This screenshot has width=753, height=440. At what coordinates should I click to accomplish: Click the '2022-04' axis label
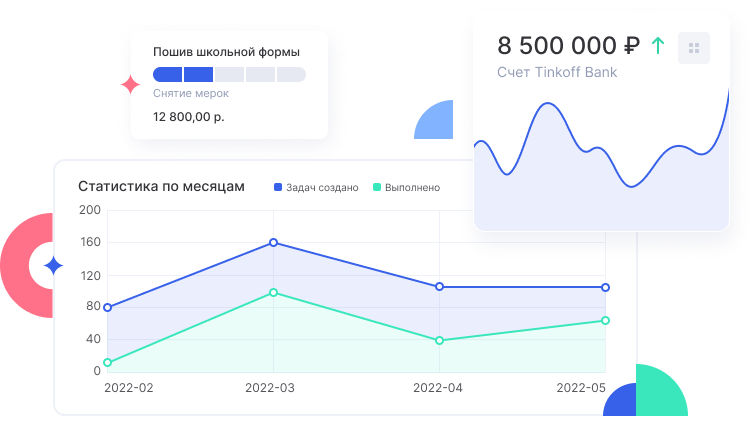click(x=438, y=388)
